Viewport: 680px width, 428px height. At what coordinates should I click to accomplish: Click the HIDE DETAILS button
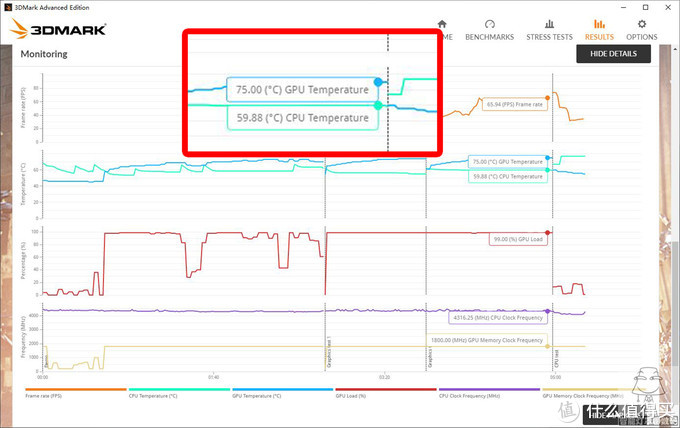613,54
